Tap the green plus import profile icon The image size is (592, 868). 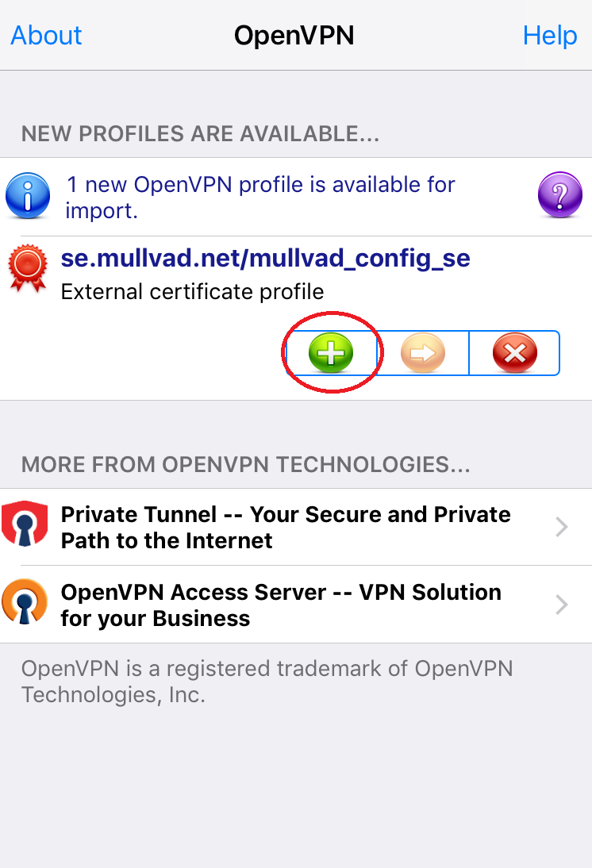click(x=331, y=352)
